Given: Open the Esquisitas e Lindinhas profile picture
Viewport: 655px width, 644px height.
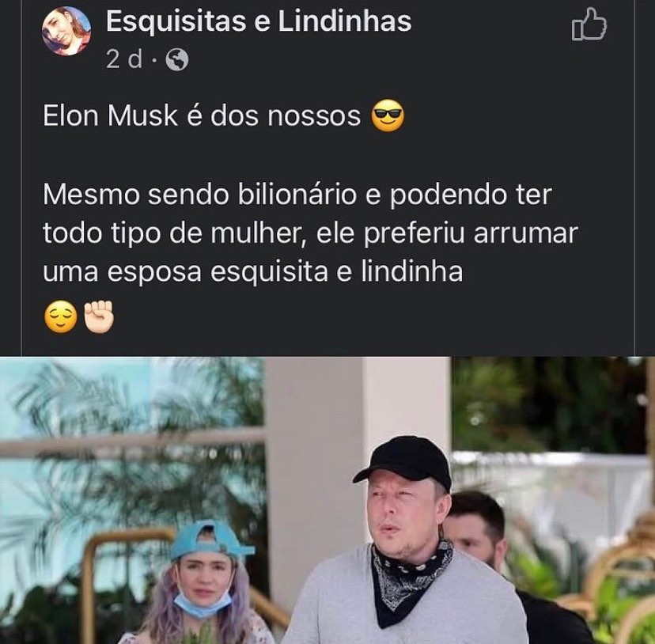Looking at the screenshot, I should [x=66, y=31].
